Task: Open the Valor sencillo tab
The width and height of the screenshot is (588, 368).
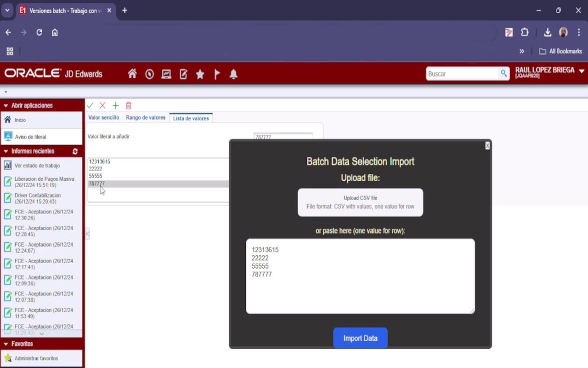Action: 104,117
